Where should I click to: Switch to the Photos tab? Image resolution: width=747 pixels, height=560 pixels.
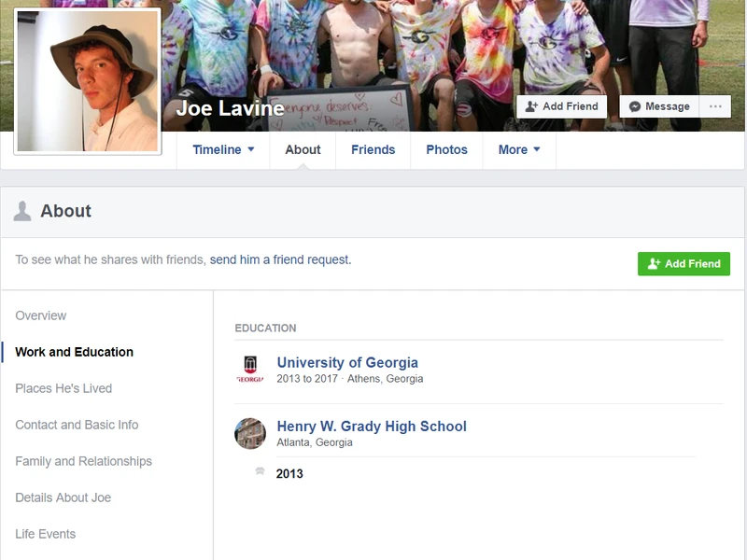446,149
